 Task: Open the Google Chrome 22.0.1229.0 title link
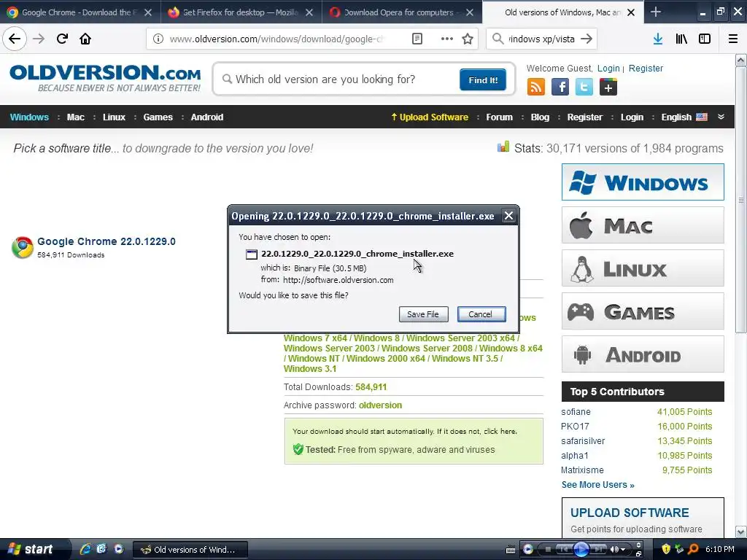[107, 241]
